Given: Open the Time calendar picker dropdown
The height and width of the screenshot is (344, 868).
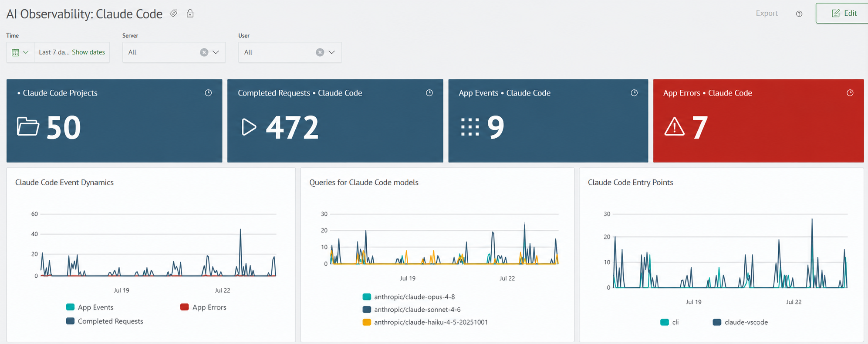Looking at the screenshot, I should click(x=20, y=52).
